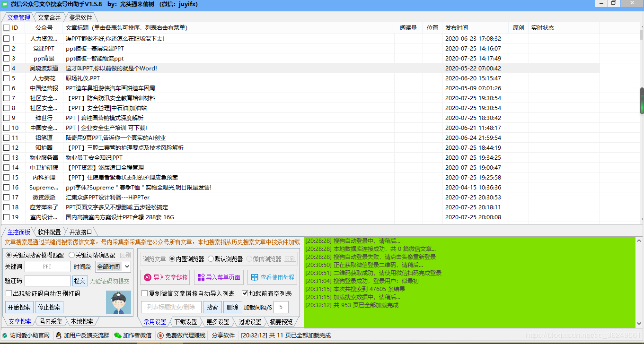
Task: Open the 文章合并 tab
Action: (49, 17)
